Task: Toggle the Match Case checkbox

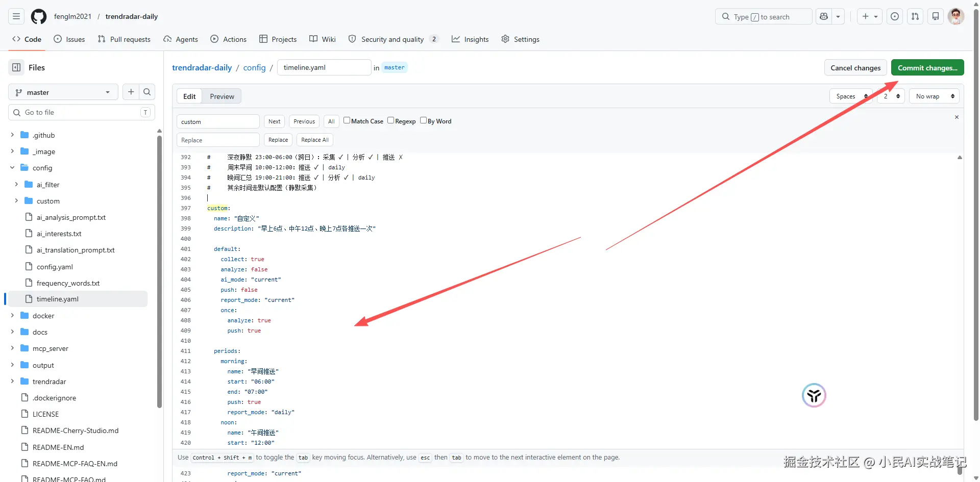Action: (x=347, y=120)
